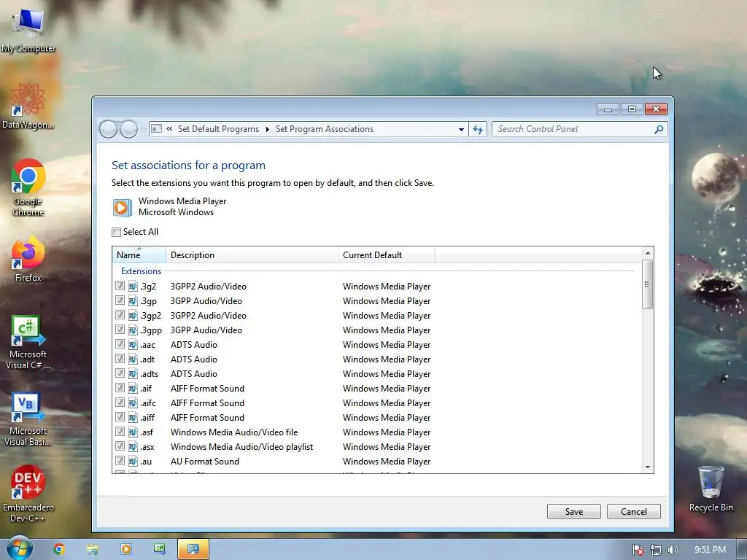Viewport: 747px width, 560px height.
Task: Toggle the .asx extension checkbox
Action: point(120,446)
